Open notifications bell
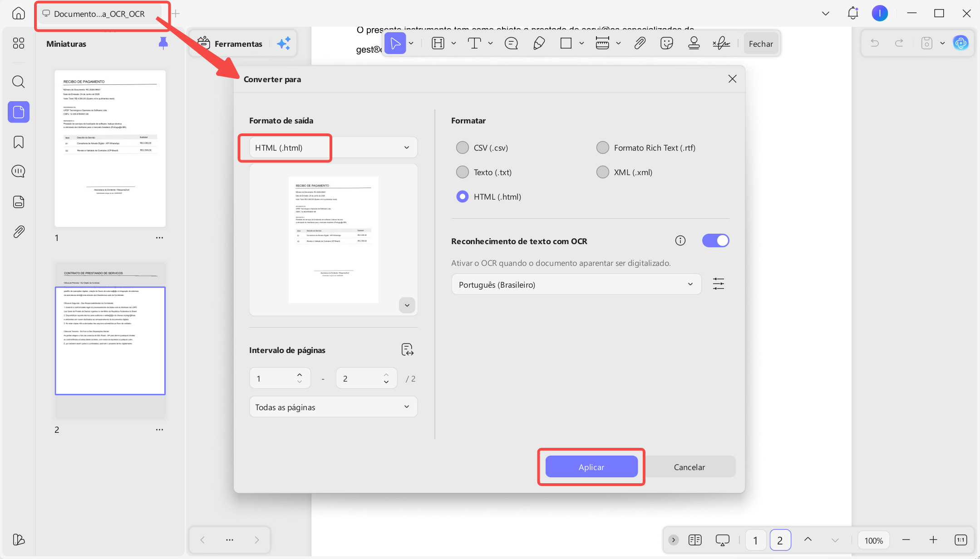980x559 pixels. click(x=853, y=14)
